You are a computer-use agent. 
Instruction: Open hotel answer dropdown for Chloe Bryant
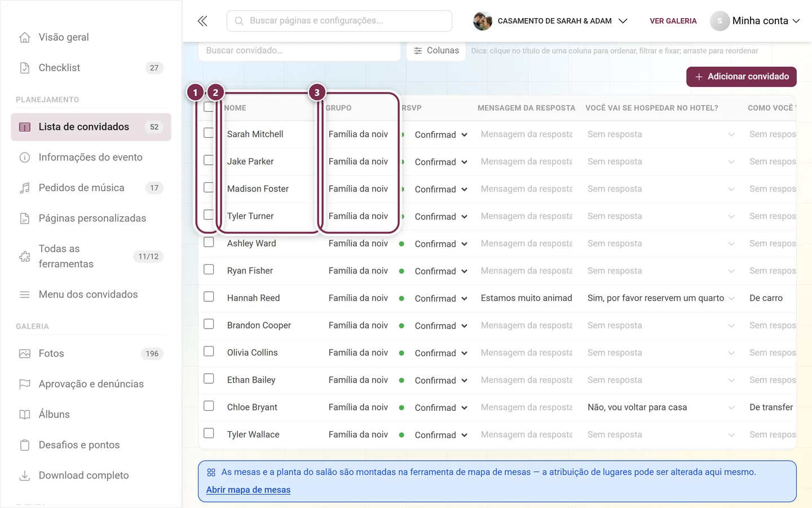661,408
